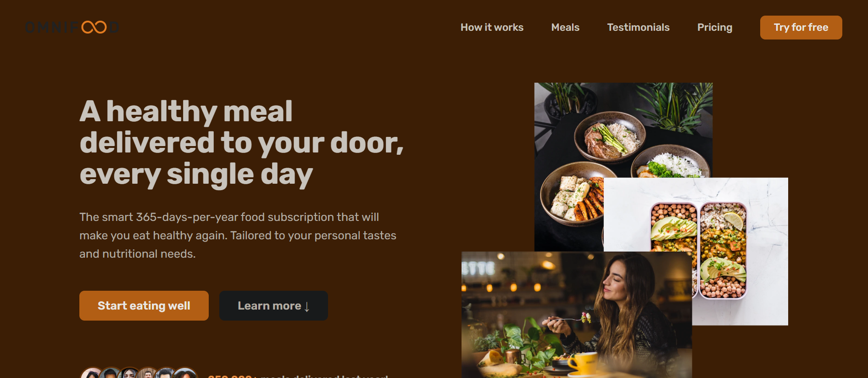Click the third customer avatar

[129, 373]
